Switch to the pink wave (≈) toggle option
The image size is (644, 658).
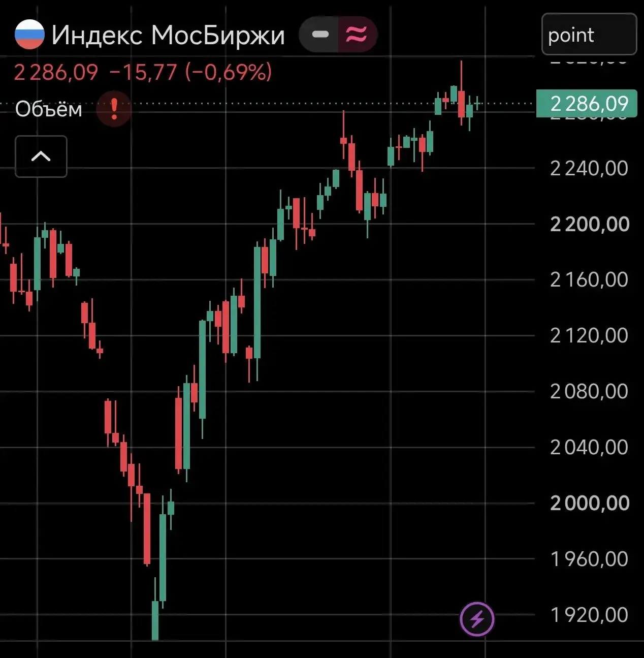point(357,35)
